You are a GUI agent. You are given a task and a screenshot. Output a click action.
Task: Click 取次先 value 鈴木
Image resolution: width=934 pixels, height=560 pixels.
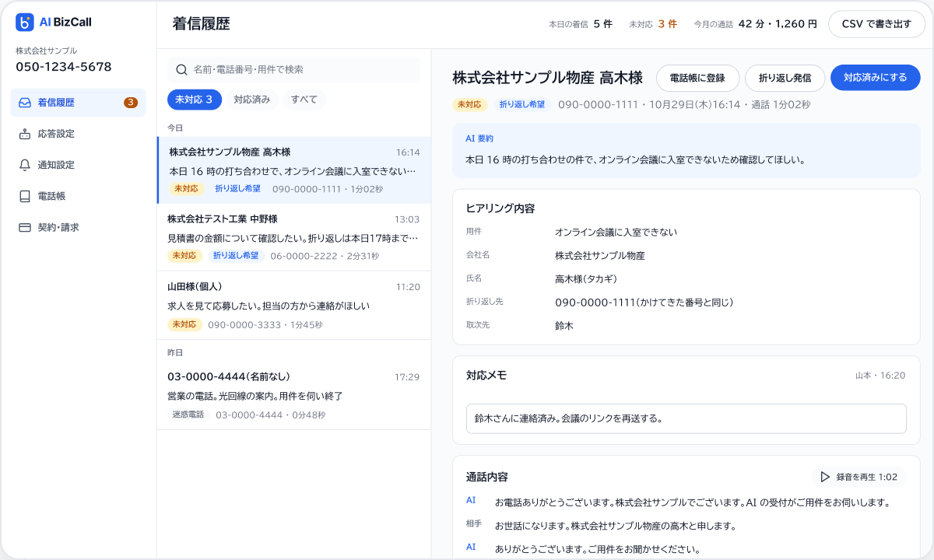pos(564,325)
